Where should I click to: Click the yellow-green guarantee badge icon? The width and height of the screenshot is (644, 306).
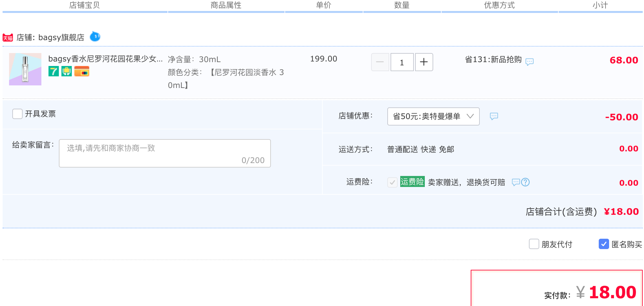[67, 71]
